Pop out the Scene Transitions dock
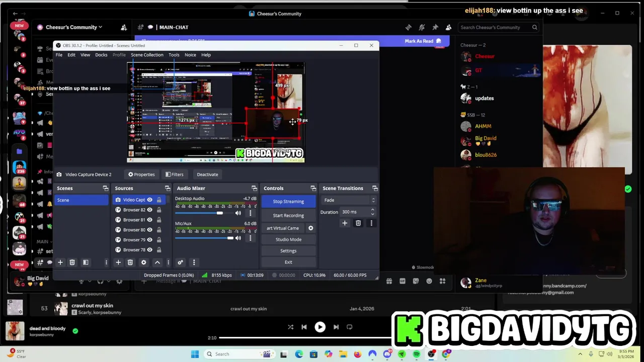 pos(374,189)
